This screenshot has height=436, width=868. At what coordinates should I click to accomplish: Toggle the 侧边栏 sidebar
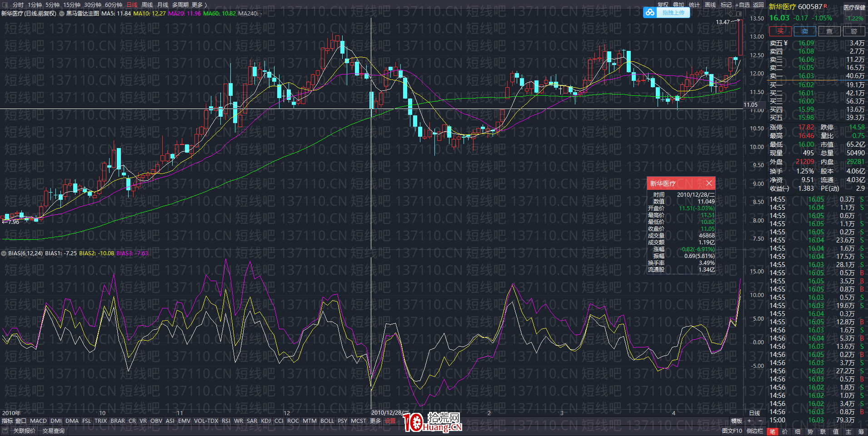click(x=755, y=431)
